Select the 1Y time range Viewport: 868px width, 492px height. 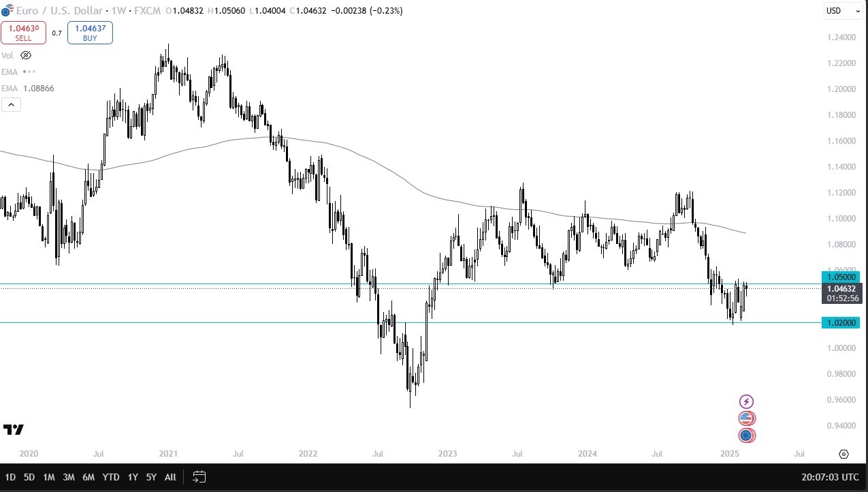(133, 477)
